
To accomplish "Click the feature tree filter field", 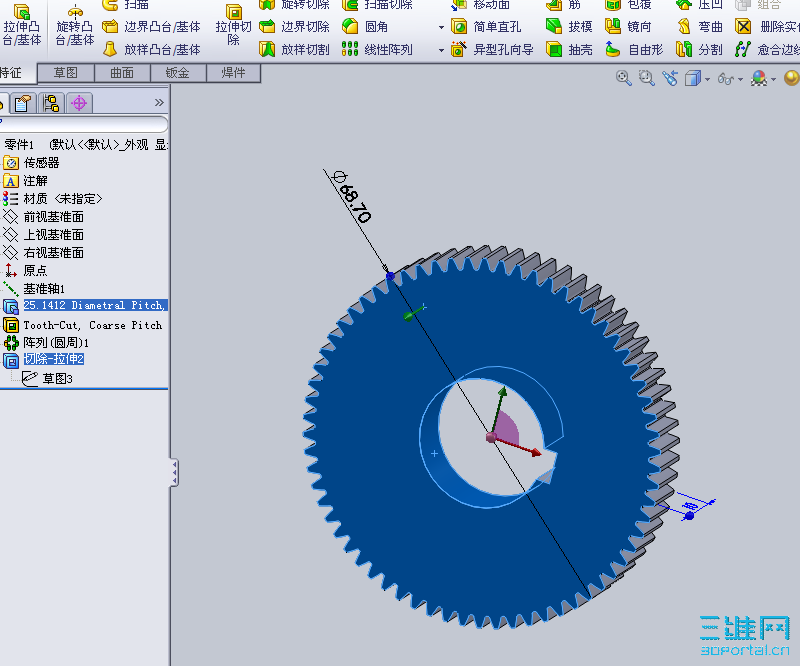I will pyautogui.click(x=84, y=124).
